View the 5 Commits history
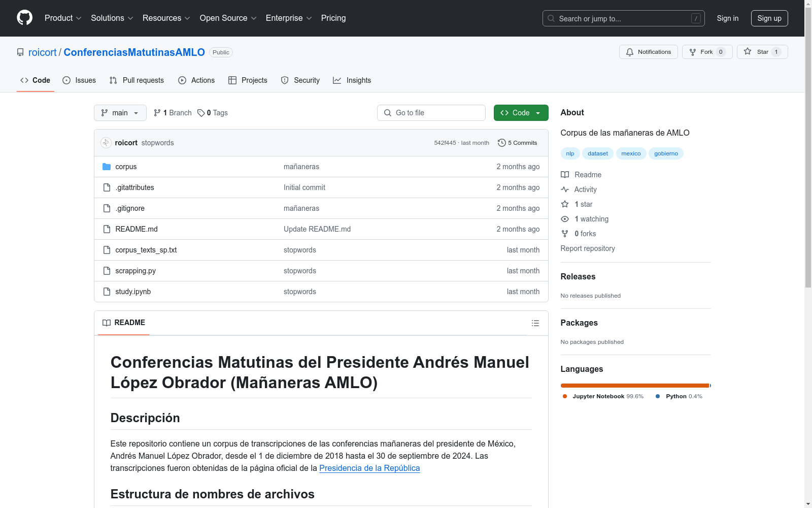 [x=518, y=143]
